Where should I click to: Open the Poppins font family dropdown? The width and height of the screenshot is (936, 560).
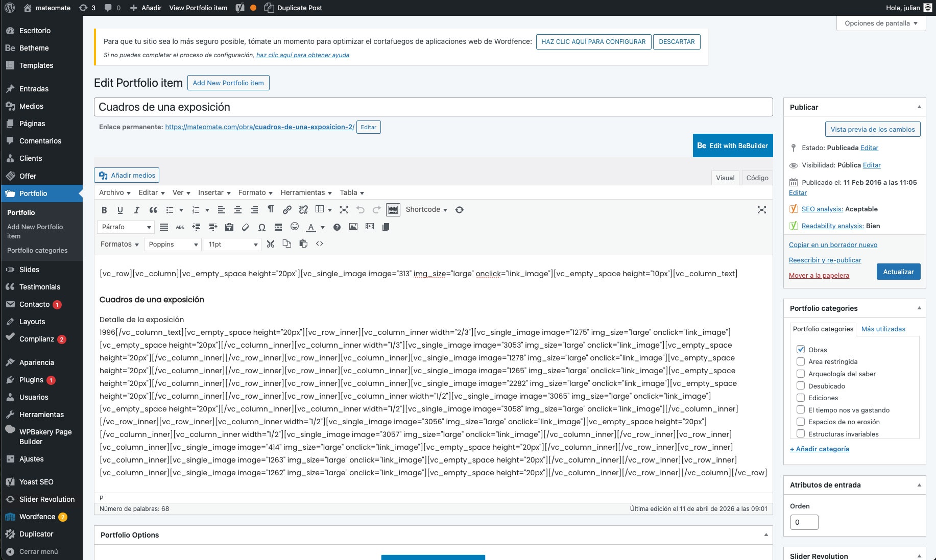click(173, 245)
